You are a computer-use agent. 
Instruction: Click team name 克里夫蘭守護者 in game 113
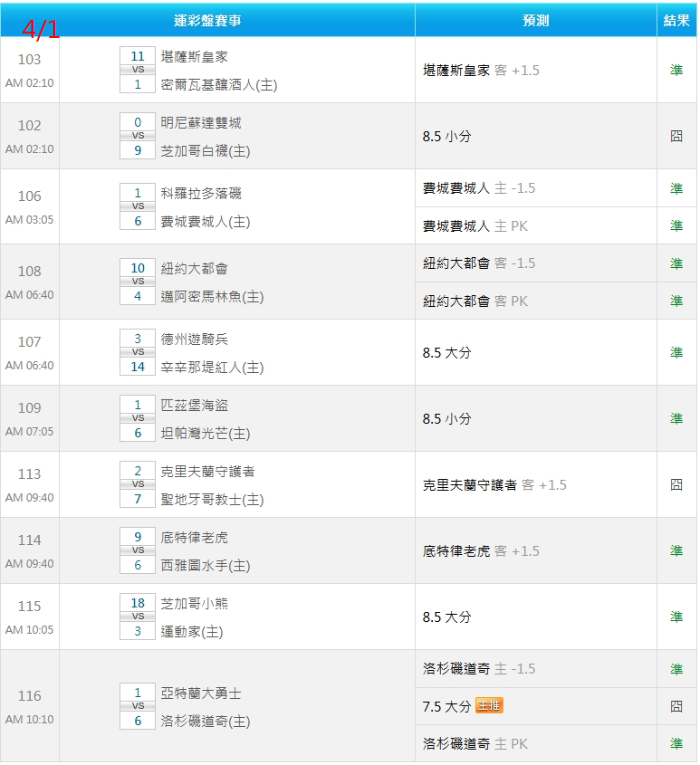click(x=208, y=472)
